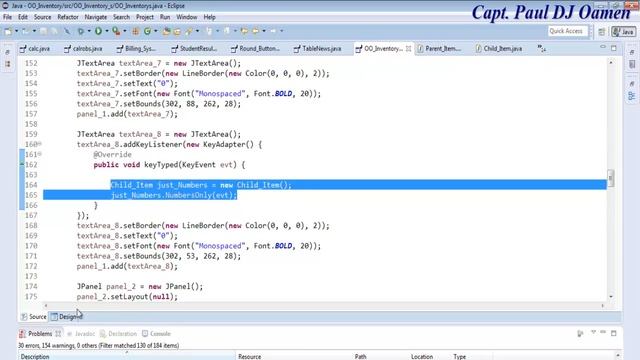640x360 pixels.
Task: Click the green Run button icon
Action: pyautogui.click(x=98, y=31)
